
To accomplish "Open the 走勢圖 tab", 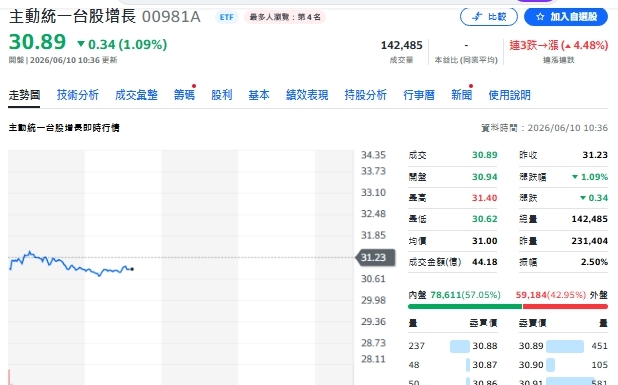I will (x=24, y=95).
